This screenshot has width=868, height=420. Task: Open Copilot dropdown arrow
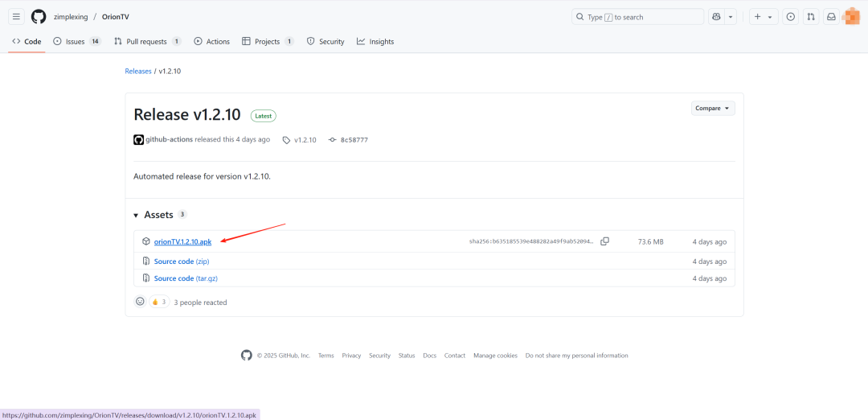coord(731,17)
